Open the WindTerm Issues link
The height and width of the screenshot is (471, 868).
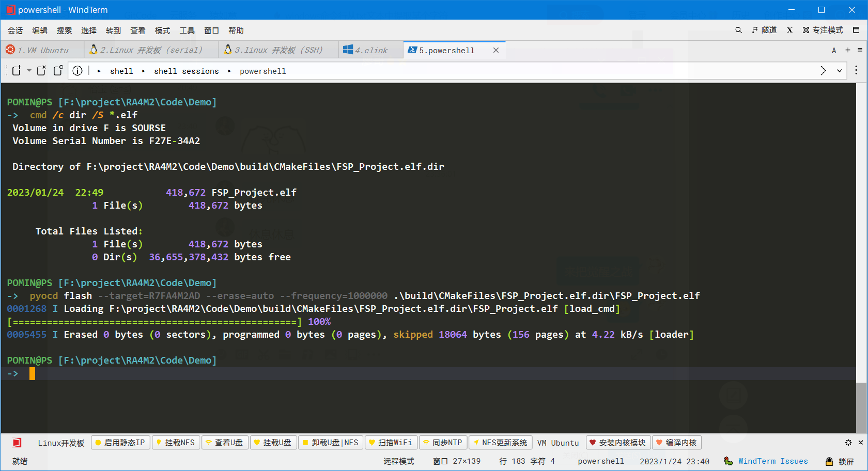(766, 461)
